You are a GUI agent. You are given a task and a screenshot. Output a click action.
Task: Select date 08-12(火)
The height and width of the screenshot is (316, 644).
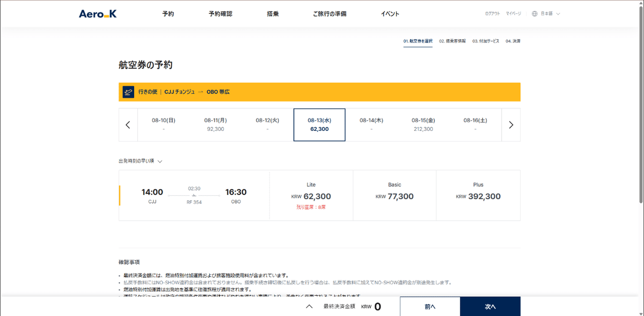[x=267, y=124]
